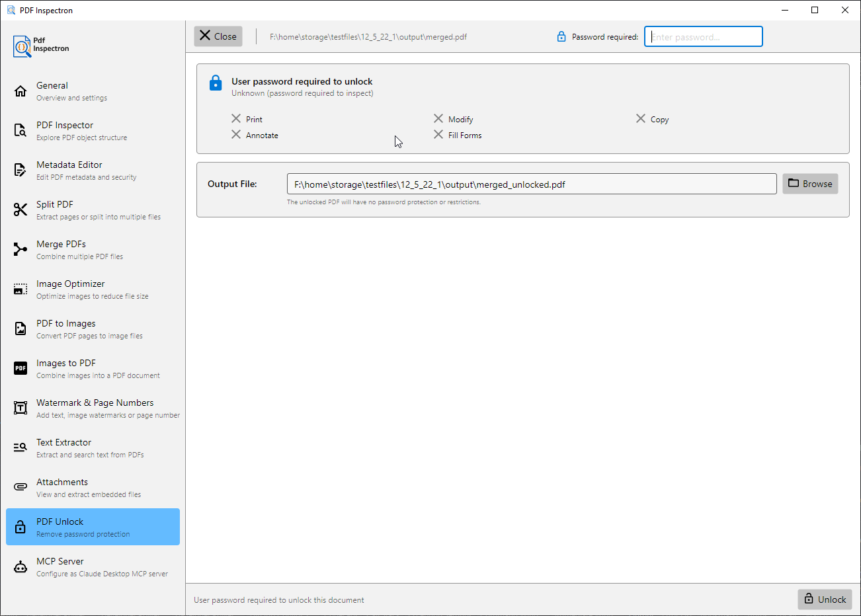Screen dimensions: 861x616
Task: Click the Metadata Editor document icon
Action: (x=20, y=171)
